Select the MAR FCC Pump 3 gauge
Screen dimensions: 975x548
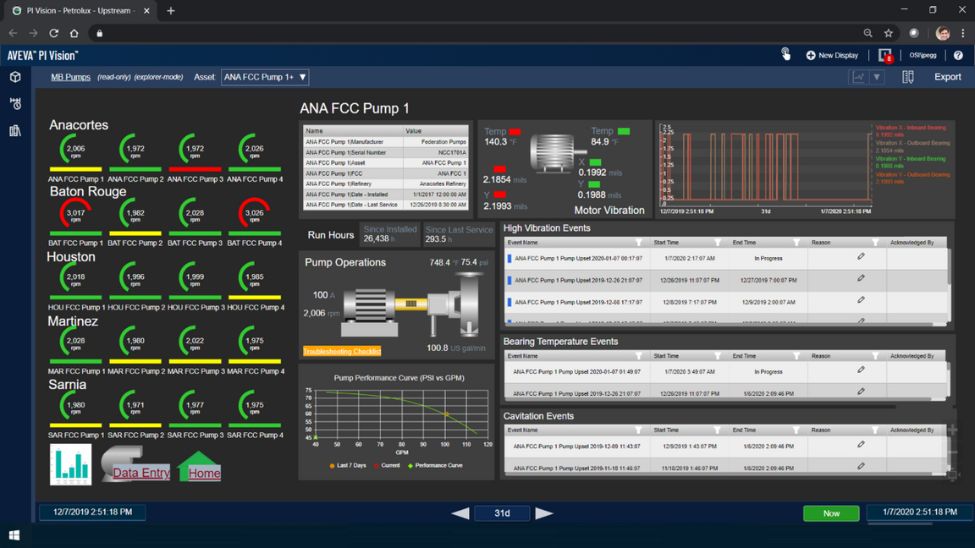coord(195,341)
